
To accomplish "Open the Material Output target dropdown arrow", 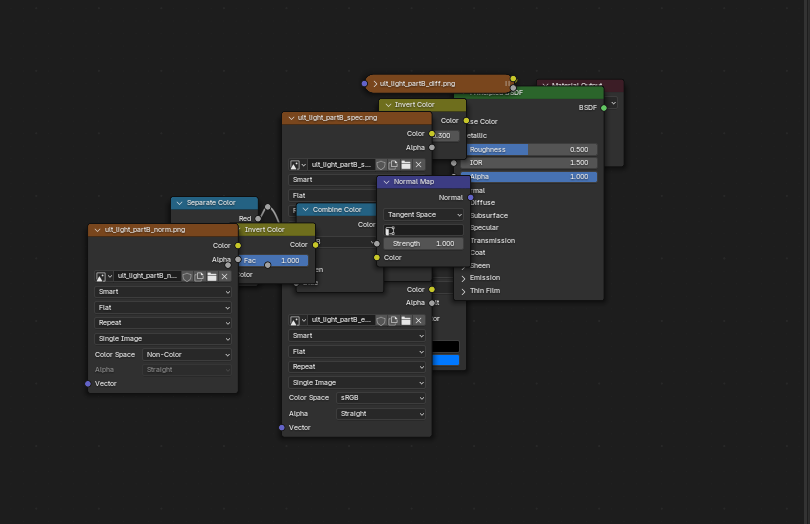I will click(x=613, y=103).
